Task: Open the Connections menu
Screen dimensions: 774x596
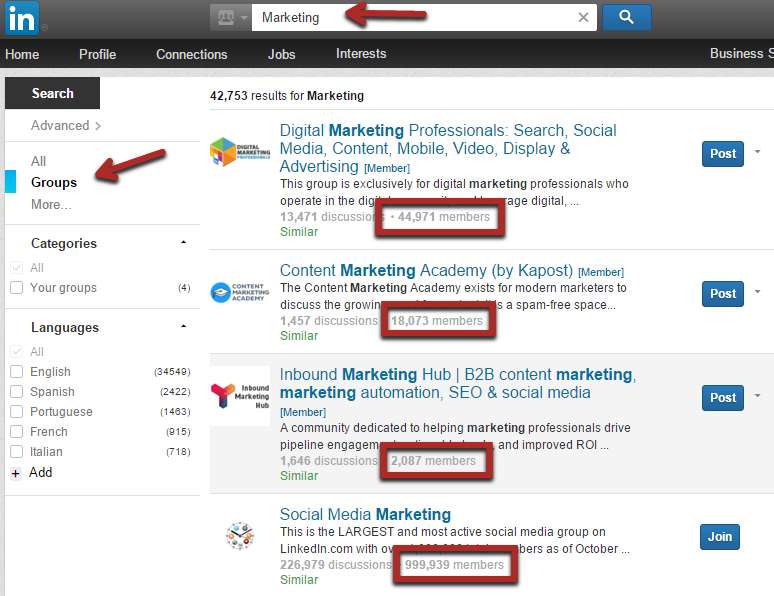Action: (191, 54)
